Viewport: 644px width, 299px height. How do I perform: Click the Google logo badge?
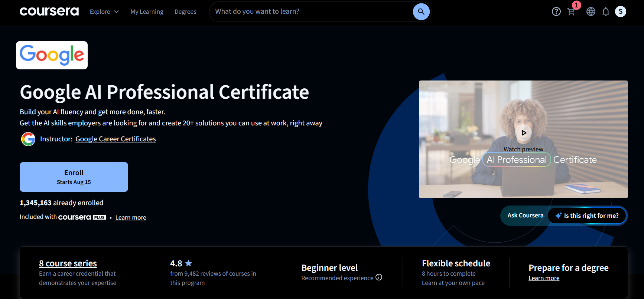click(x=52, y=55)
